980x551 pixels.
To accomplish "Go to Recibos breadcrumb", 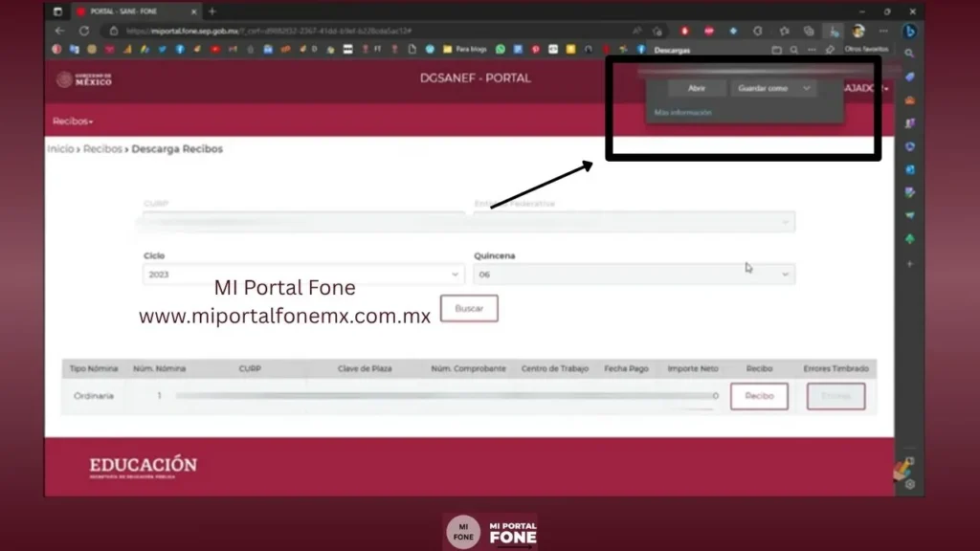I will [102, 148].
